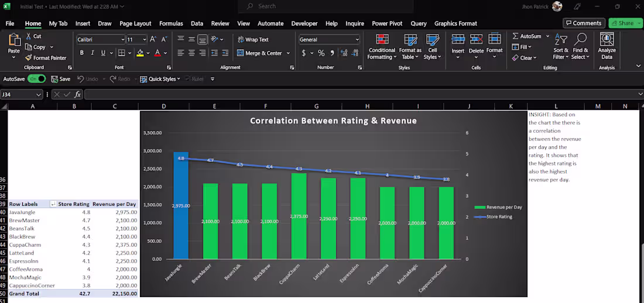Open the Clear dropdown

pyautogui.click(x=525, y=58)
